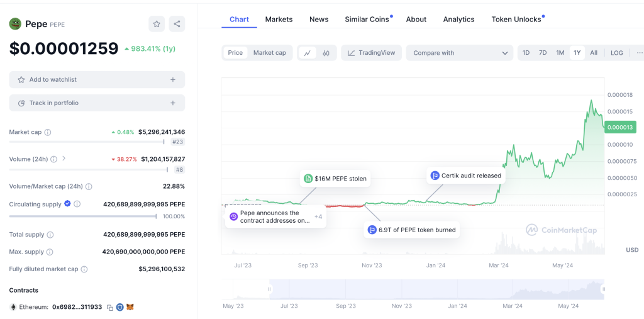
Task: Click the 6.9T of PEPE token burned marker
Action: coord(411,230)
